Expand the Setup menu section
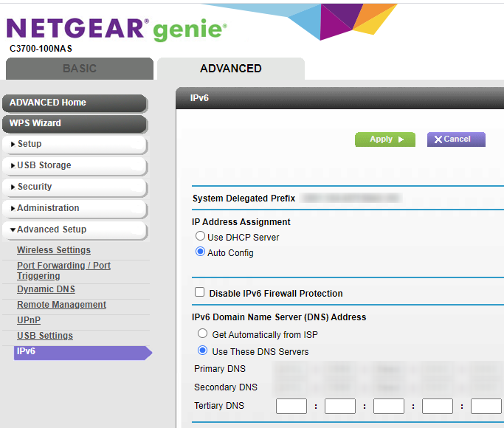 point(74,144)
